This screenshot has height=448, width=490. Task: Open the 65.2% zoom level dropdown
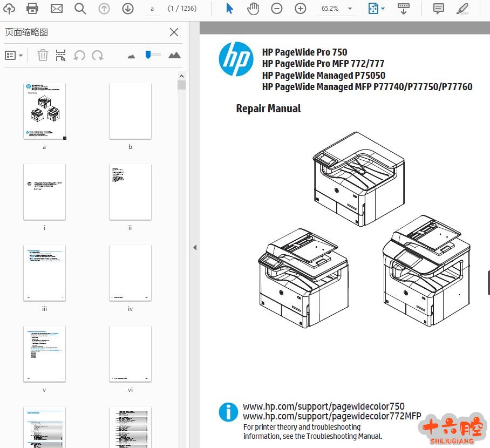350,9
